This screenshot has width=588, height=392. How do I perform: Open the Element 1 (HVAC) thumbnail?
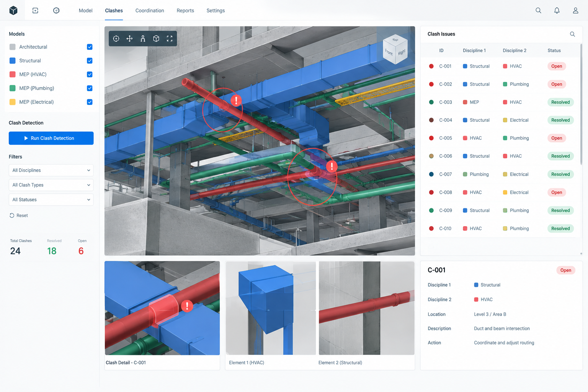click(271, 308)
